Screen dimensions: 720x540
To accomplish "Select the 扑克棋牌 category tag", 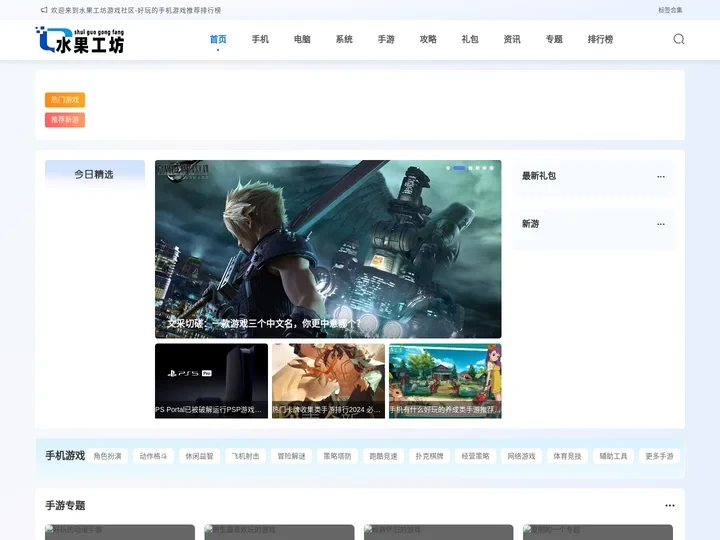I will (x=429, y=456).
